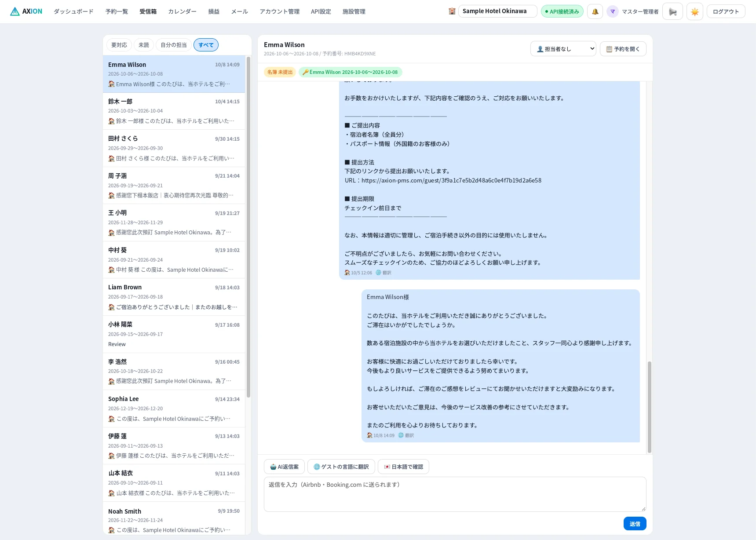Click the message thread scrollbar
This screenshot has width=756, height=540.
pyautogui.click(x=649, y=407)
